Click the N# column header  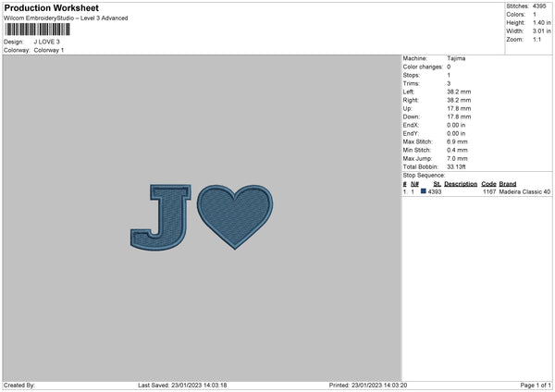pos(415,183)
